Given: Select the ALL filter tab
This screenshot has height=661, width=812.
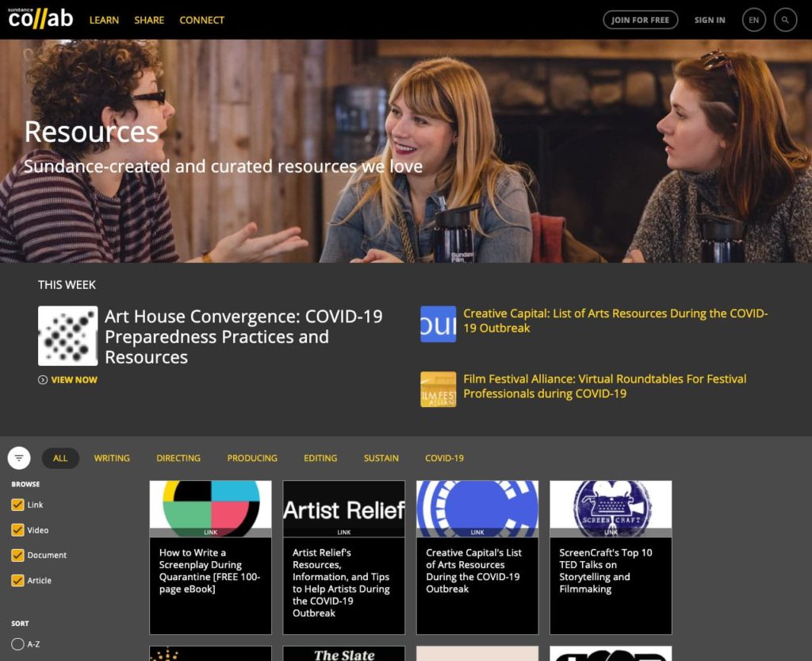Looking at the screenshot, I should (x=60, y=458).
